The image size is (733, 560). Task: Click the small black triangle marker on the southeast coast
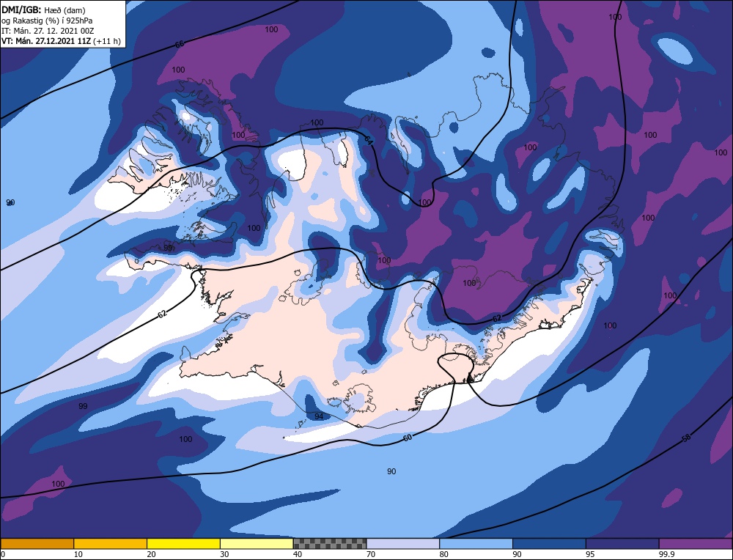click(471, 378)
